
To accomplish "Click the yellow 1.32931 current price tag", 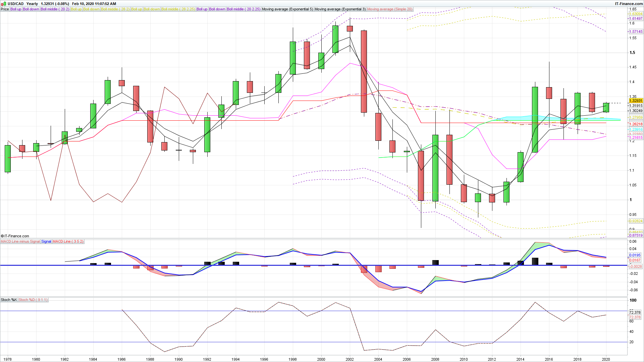I will pyautogui.click(x=636, y=101).
